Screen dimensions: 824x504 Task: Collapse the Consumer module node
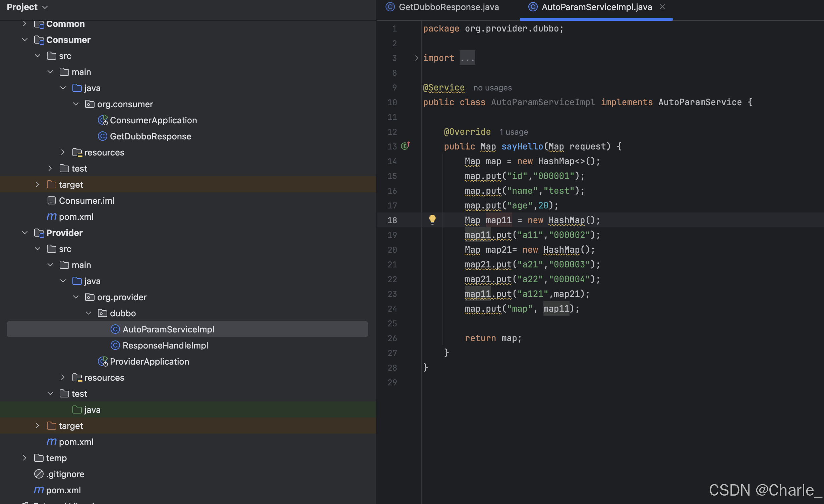pos(25,40)
